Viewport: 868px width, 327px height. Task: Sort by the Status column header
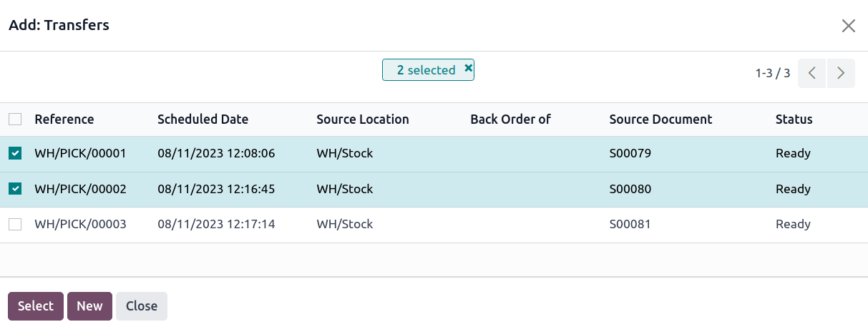794,119
